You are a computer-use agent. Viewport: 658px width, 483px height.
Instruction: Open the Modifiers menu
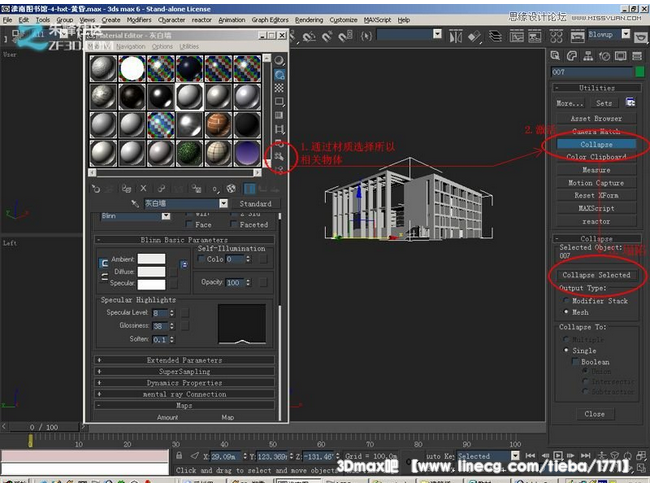click(139, 20)
